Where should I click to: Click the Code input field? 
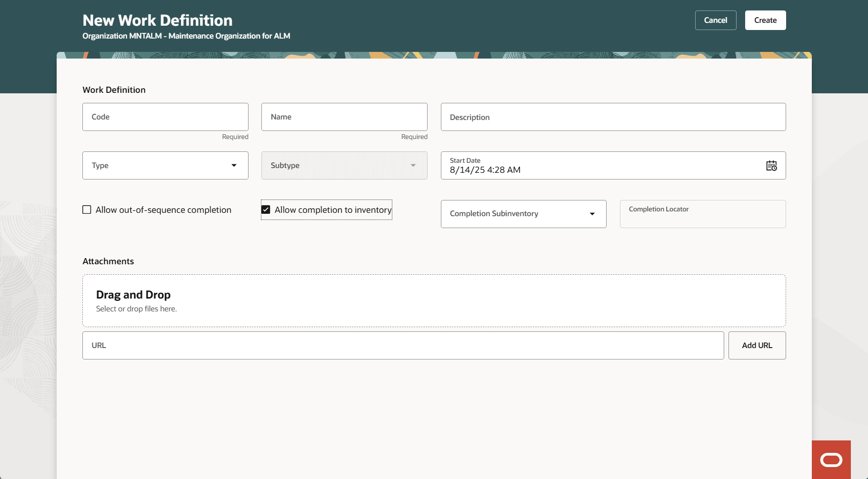tap(165, 117)
